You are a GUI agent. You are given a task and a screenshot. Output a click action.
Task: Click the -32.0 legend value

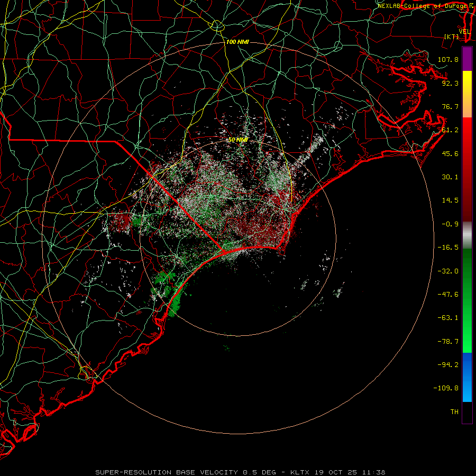(x=448, y=271)
